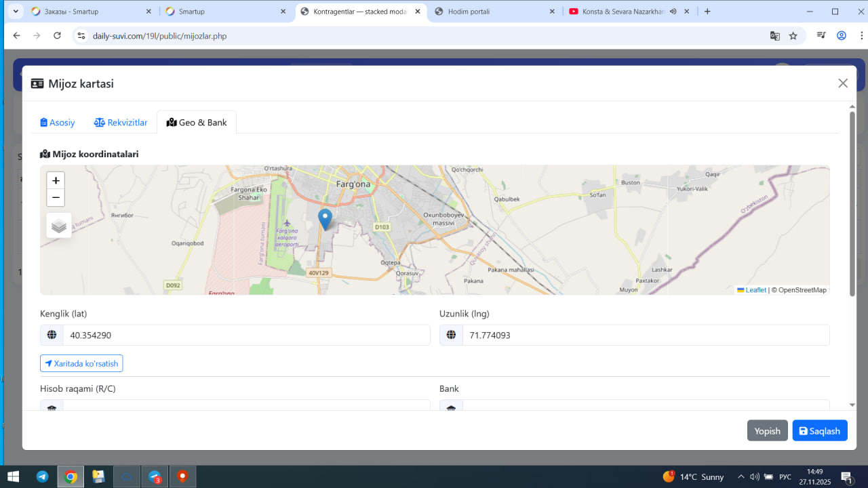Open the map layers control
This screenshot has width=868, height=488.
59,226
